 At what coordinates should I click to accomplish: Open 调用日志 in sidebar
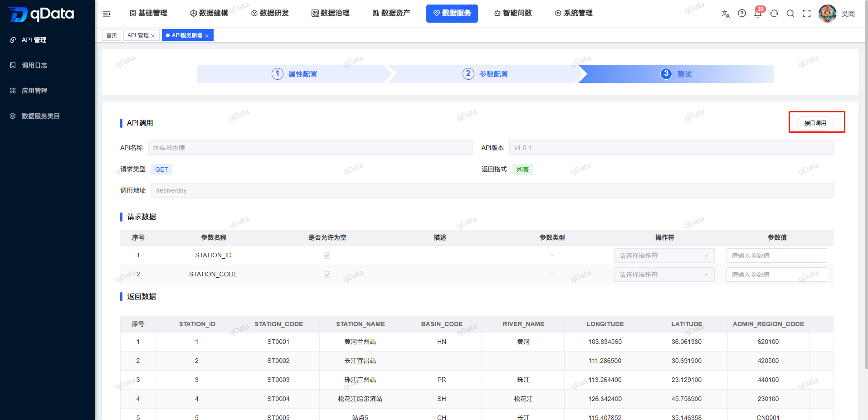(34, 65)
